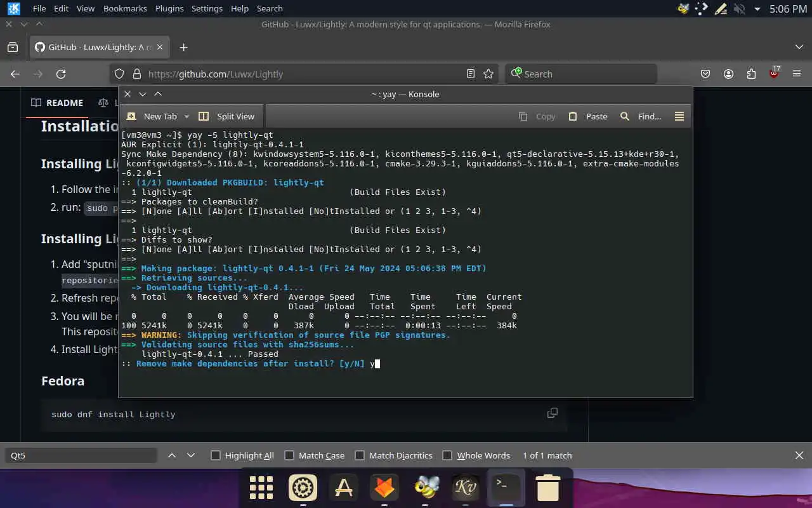Viewport: 812px width, 508px height.
Task: Open the New Tab profile dropdown arrow
Action: tap(187, 116)
